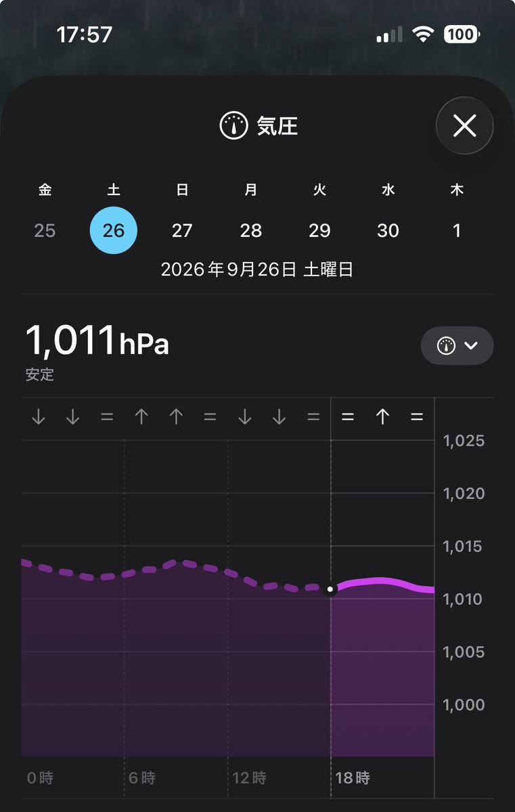
Task: Tap the 1,000 scale value
Action: [x=464, y=705]
